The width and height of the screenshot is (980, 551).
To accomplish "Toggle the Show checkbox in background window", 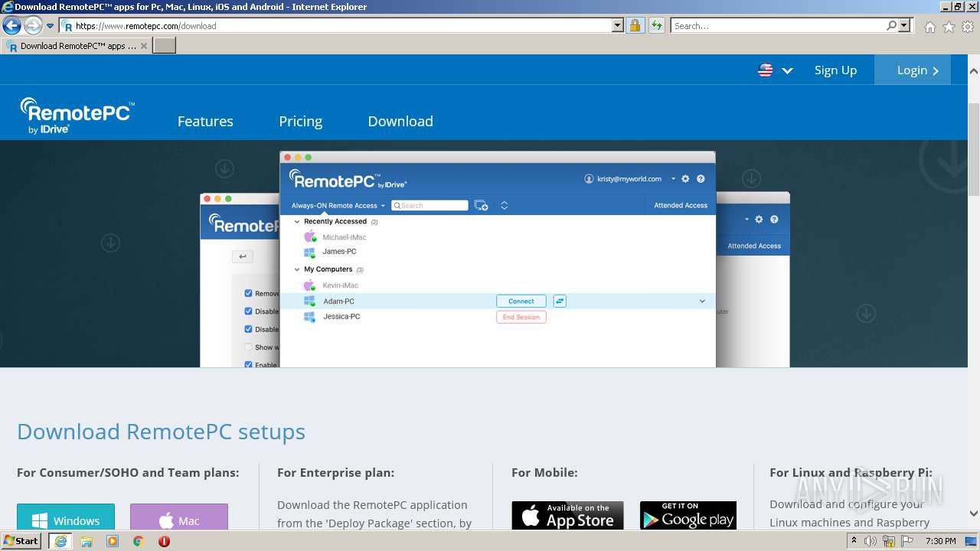I will [248, 347].
